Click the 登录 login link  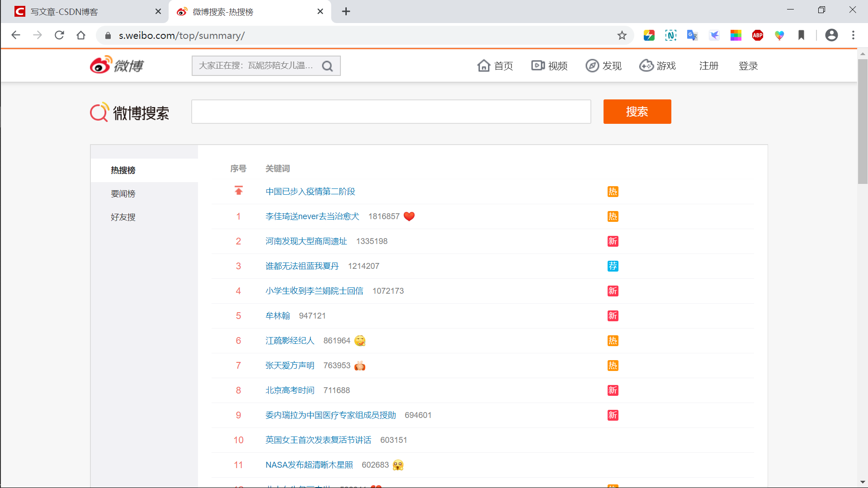coord(748,66)
